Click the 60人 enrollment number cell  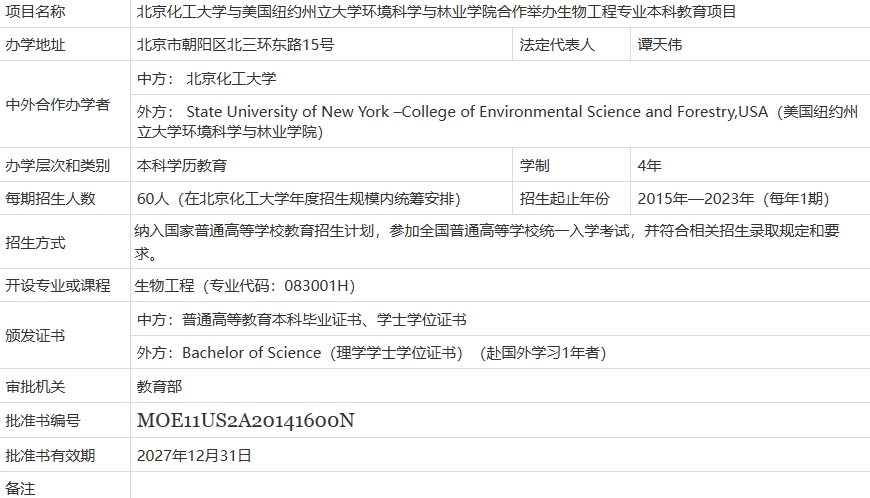tap(298, 198)
